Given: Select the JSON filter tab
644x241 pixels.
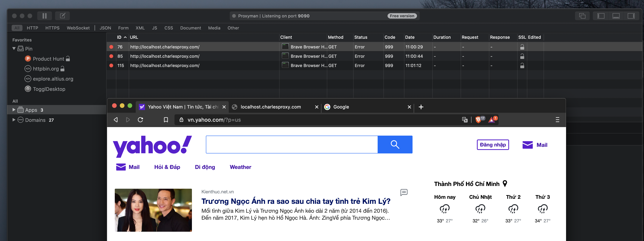Looking at the screenshot, I should click(x=105, y=28).
